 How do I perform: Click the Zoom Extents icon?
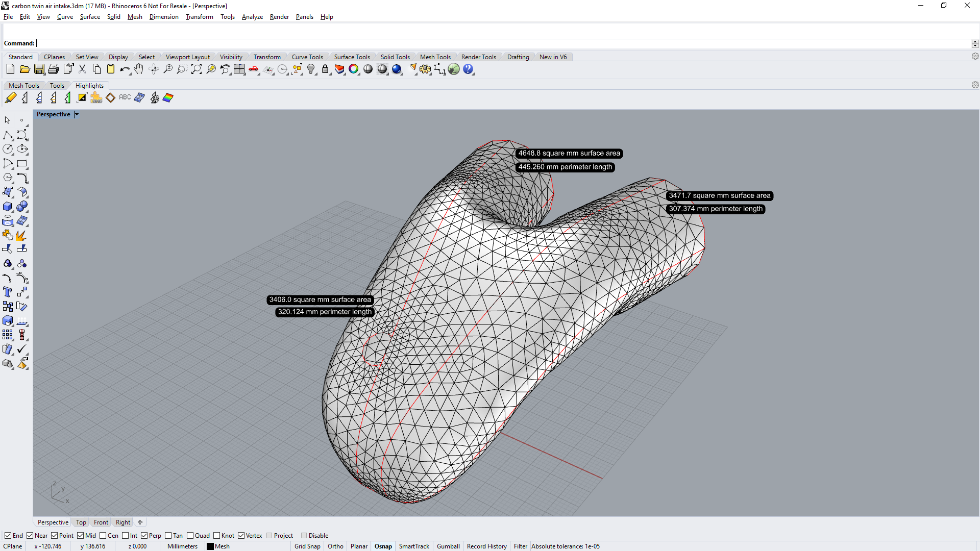tap(197, 69)
